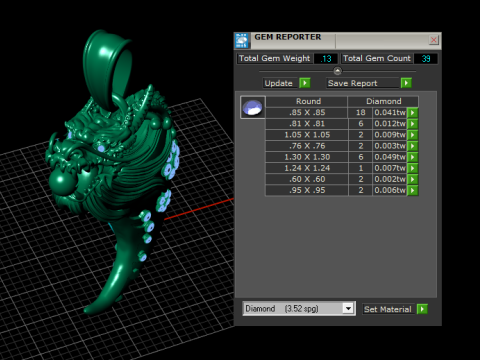
Task: Click the green arrow for the .81 X .81 row
Action: 413,124
